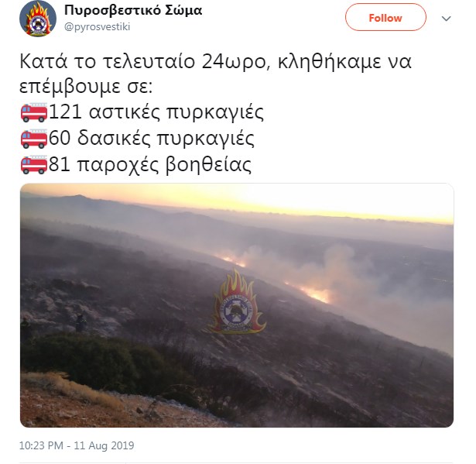Image resolution: width=476 pixels, height=464 pixels.
Task: Click the fire truck emoji beside 121
Action: pos(34,112)
